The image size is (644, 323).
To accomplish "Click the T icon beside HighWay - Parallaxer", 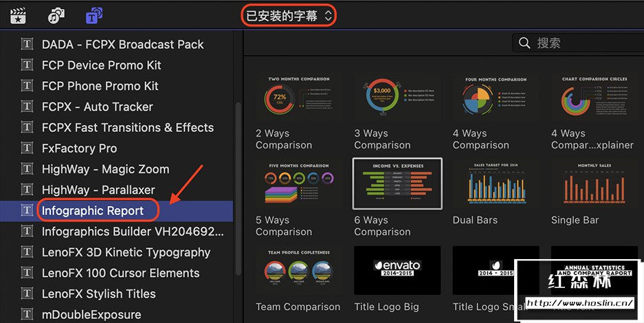I will coord(27,190).
